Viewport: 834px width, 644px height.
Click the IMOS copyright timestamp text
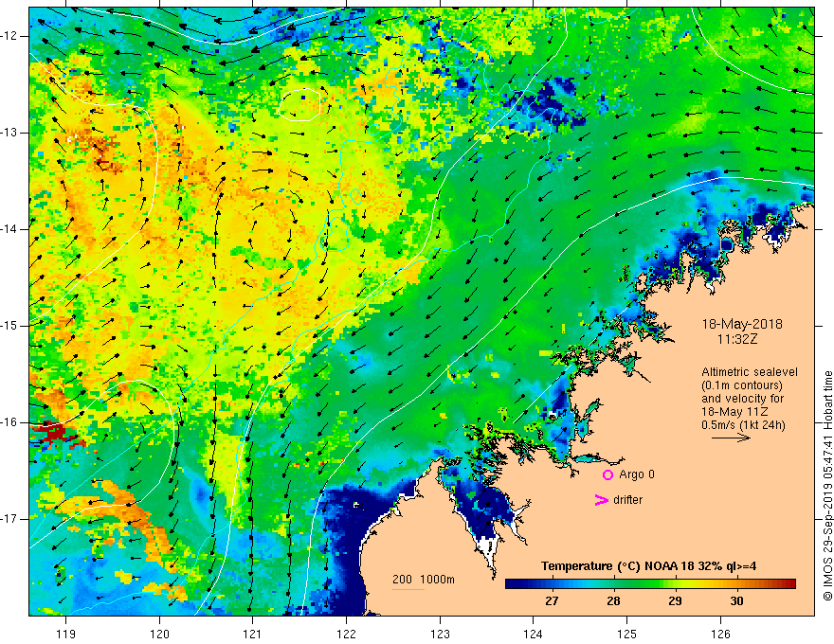click(x=827, y=486)
